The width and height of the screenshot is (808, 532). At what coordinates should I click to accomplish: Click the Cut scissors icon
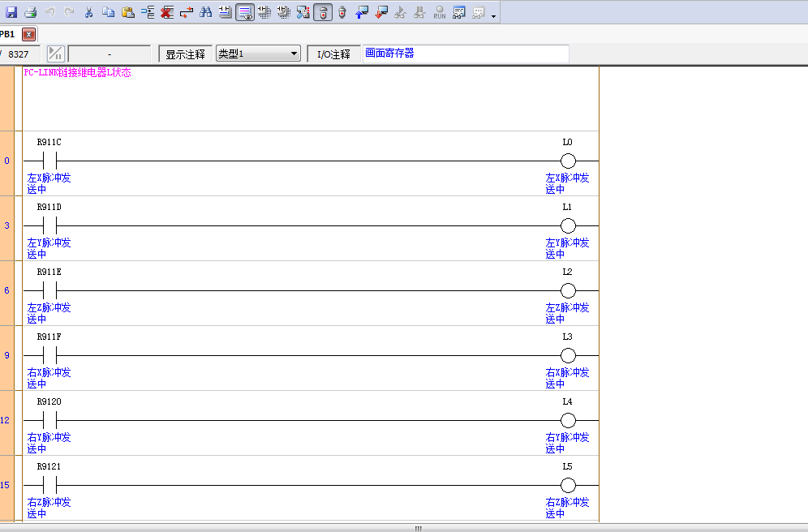[89, 12]
